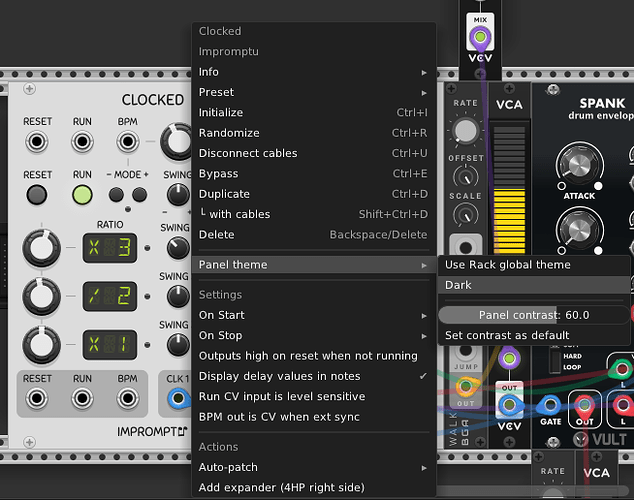Screen dimensions: 634x500
Task: Click the ratio knob beside X 1
Action: click(41, 345)
